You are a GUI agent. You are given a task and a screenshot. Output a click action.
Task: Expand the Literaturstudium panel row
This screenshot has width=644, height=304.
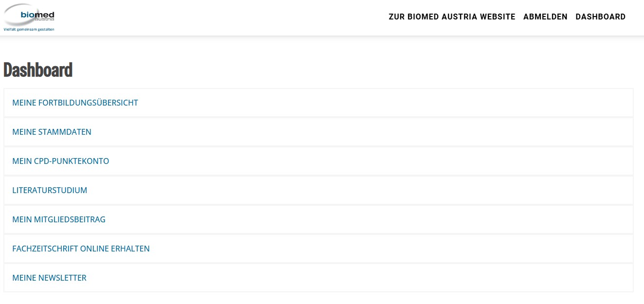point(389,190)
